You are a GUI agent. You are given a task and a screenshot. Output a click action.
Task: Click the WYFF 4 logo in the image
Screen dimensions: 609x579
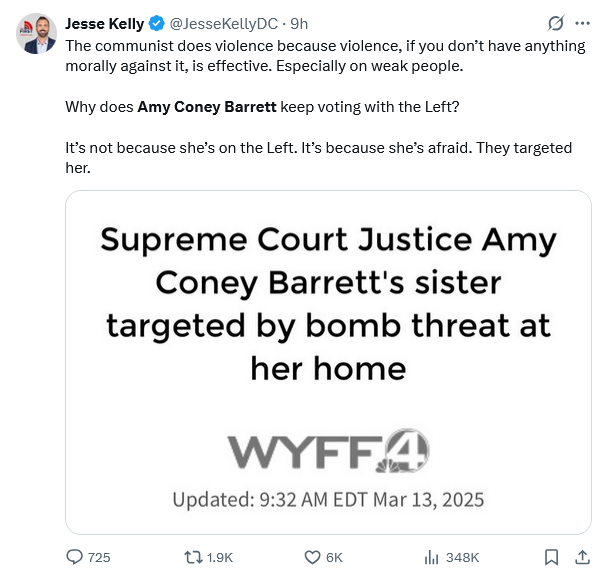point(328,450)
